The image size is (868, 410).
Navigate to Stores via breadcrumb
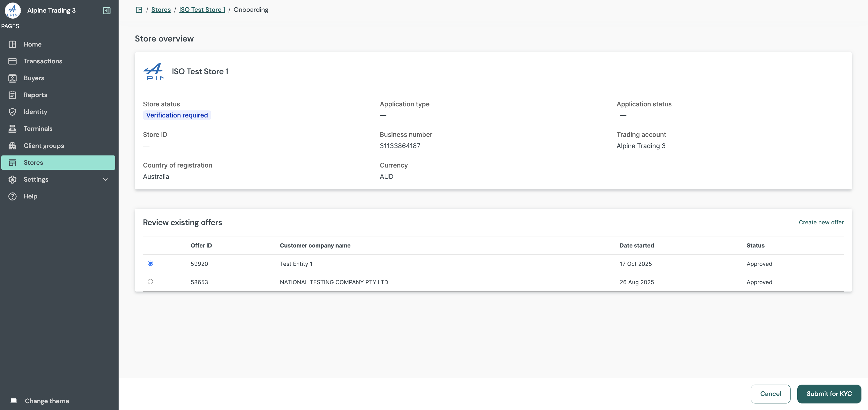(161, 9)
